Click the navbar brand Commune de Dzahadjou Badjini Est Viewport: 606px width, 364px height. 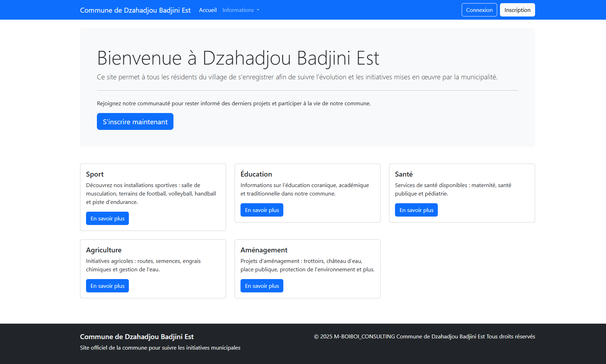click(x=135, y=10)
